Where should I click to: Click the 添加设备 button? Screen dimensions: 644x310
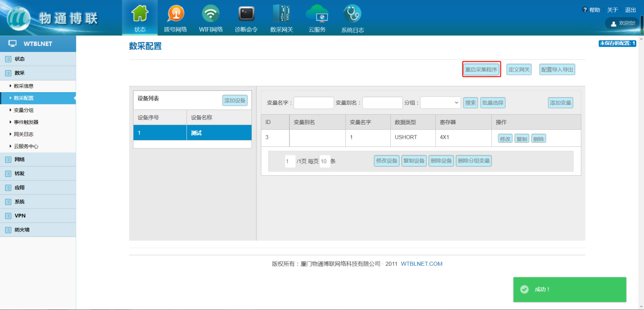click(235, 101)
